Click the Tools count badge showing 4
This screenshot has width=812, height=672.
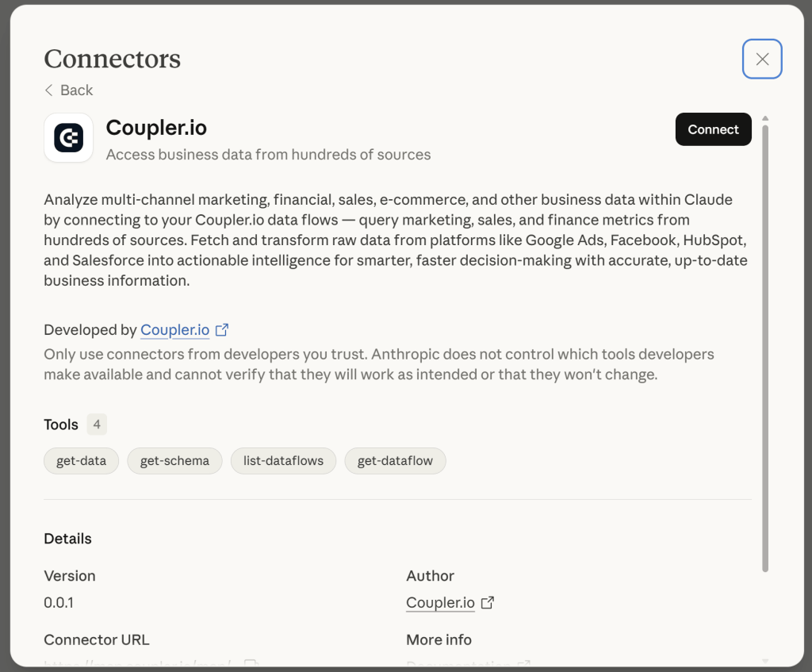point(97,424)
